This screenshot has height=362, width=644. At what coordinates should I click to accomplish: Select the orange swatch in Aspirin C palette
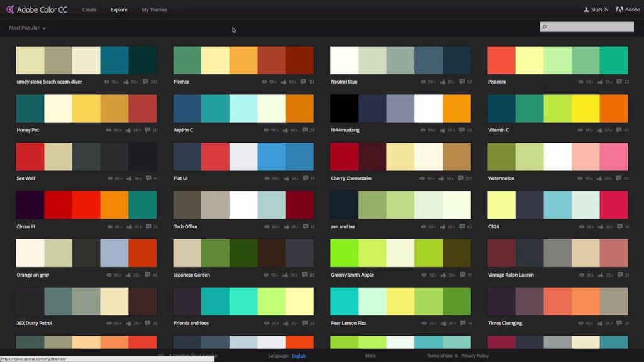(x=299, y=108)
